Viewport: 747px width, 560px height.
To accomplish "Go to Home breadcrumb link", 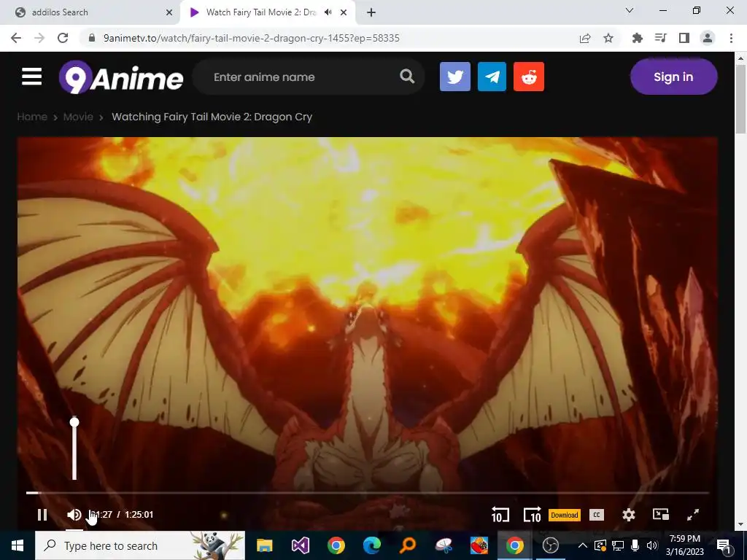I will tap(32, 117).
